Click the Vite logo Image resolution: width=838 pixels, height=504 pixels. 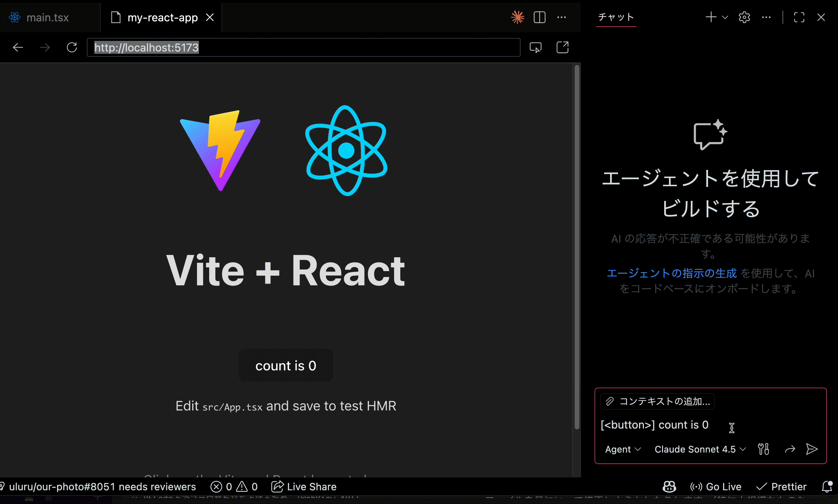(x=220, y=151)
